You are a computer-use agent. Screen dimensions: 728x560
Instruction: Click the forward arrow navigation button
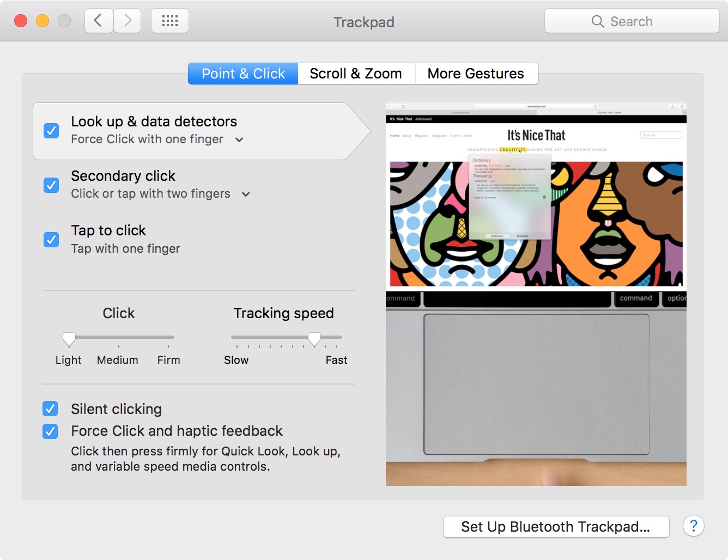click(128, 21)
